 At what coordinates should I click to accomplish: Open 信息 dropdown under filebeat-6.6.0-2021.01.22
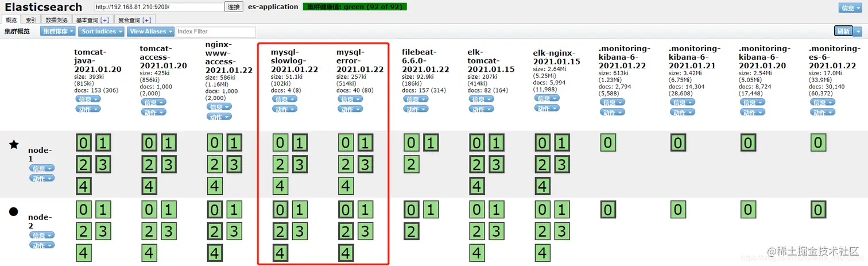point(416,99)
